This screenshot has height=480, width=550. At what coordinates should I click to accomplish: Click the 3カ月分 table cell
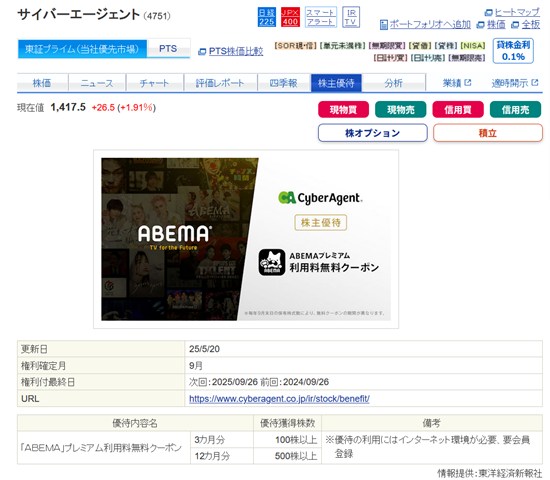[222, 440]
